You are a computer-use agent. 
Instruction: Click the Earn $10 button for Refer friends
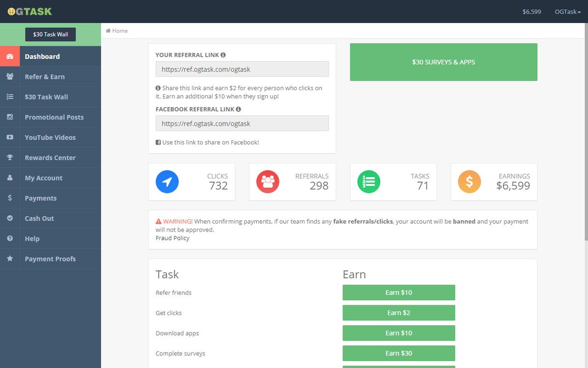pos(399,292)
